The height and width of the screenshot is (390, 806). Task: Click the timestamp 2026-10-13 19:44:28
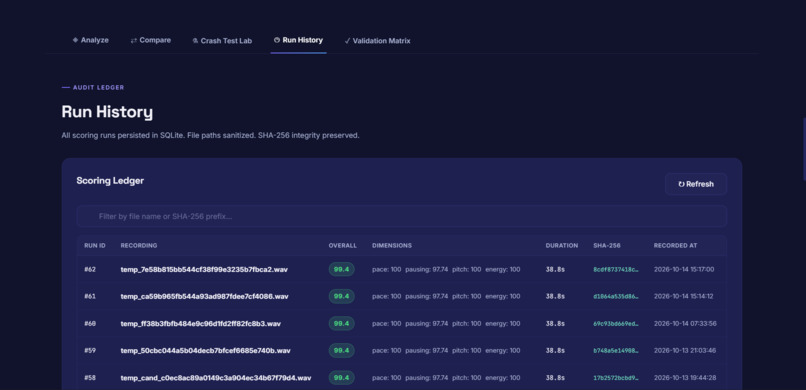(685, 378)
